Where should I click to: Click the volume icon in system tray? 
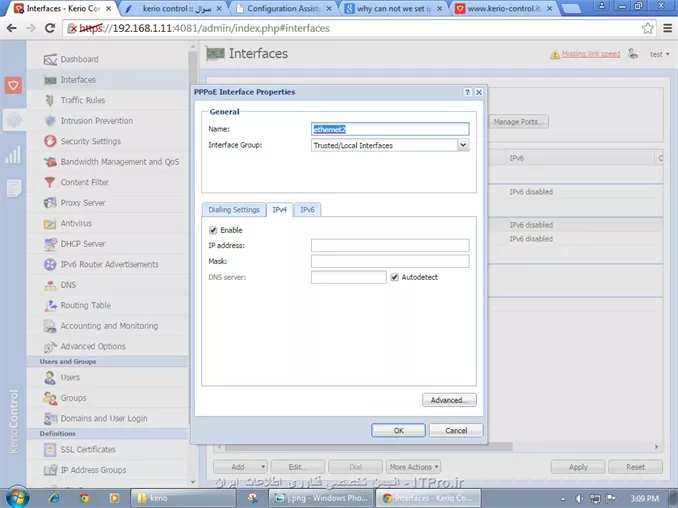coord(579,498)
